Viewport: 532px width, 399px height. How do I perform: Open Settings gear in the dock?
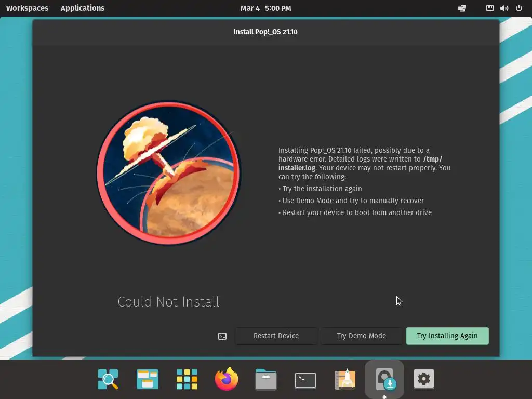(424, 379)
